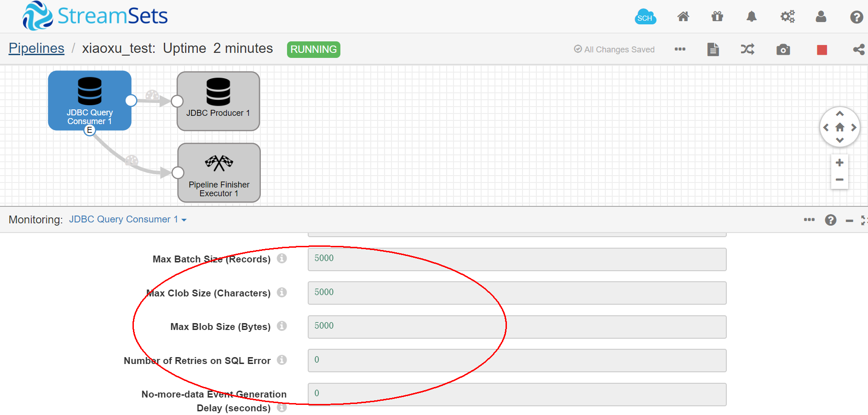Maximize the monitoring panel
Viewport: 868px width, 415px height.
864,221
